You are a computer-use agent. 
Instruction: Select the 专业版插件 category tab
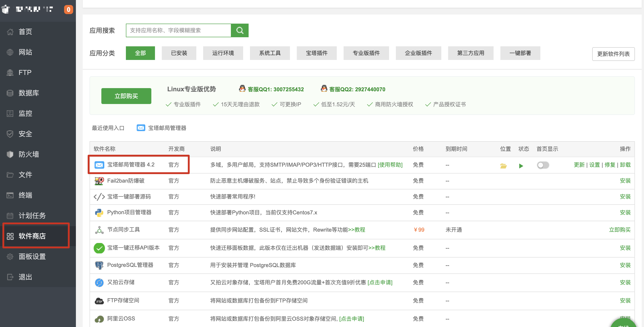366,53
